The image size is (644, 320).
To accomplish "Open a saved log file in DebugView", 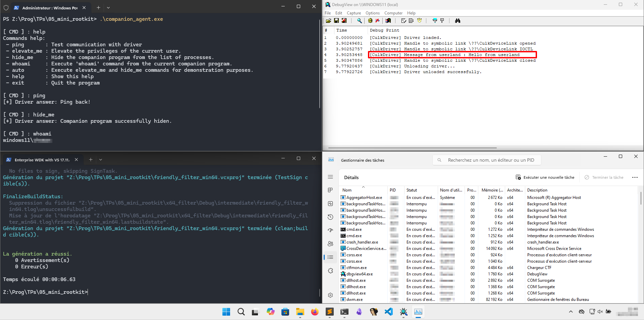I will (329, 20).
